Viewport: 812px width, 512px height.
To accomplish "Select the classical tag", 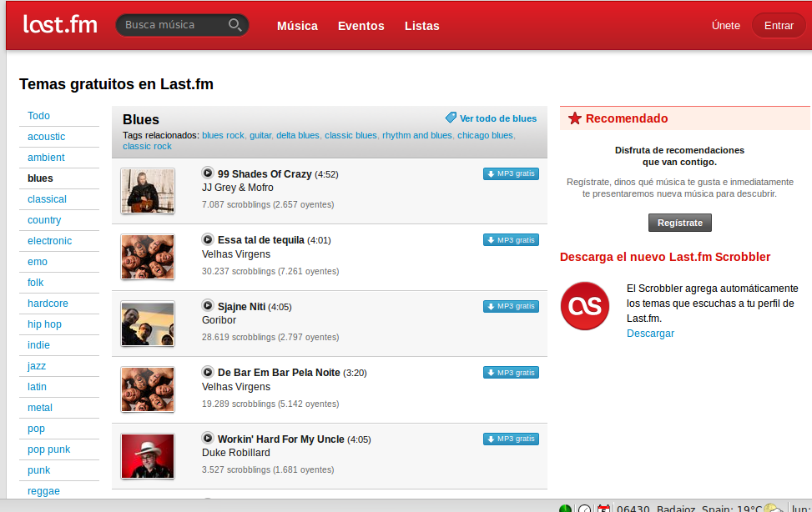I will (47, 198).
